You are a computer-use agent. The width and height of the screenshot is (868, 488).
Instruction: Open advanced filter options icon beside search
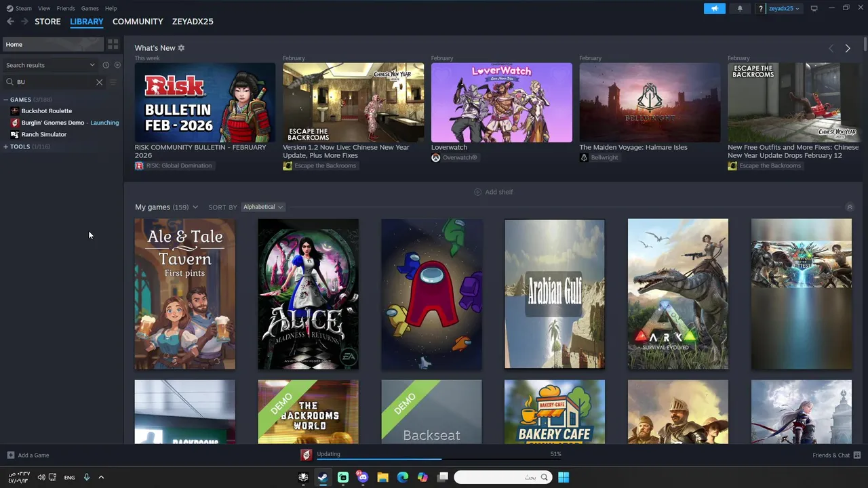coord(113,82)
